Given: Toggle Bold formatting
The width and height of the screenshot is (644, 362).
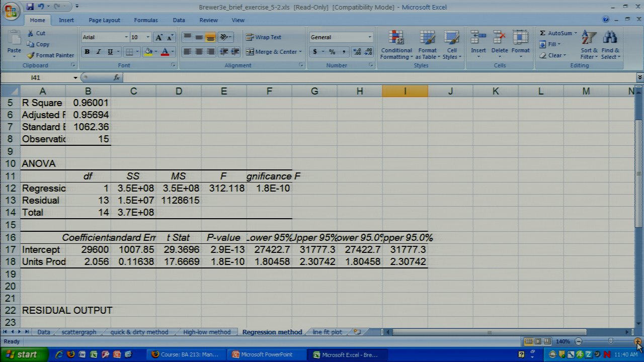Looking at the screenshot, I should 87,52.
